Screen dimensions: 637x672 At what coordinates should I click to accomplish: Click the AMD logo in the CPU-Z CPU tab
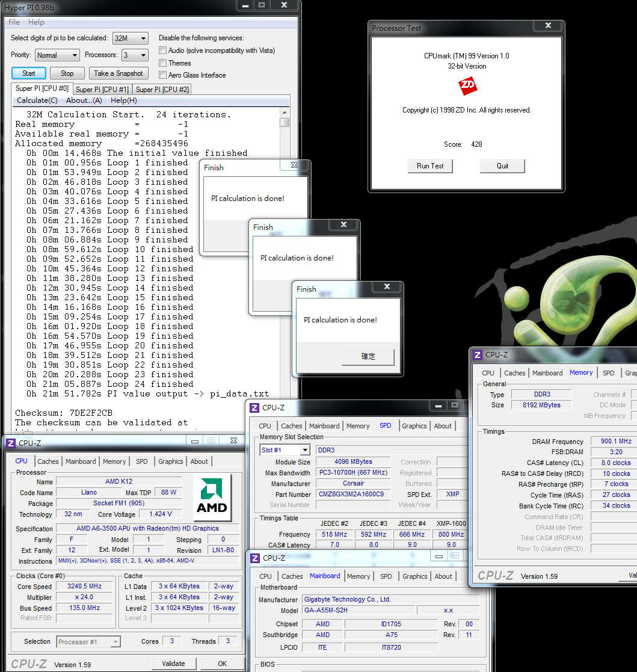pyautogui.click(x=212, y=497)
